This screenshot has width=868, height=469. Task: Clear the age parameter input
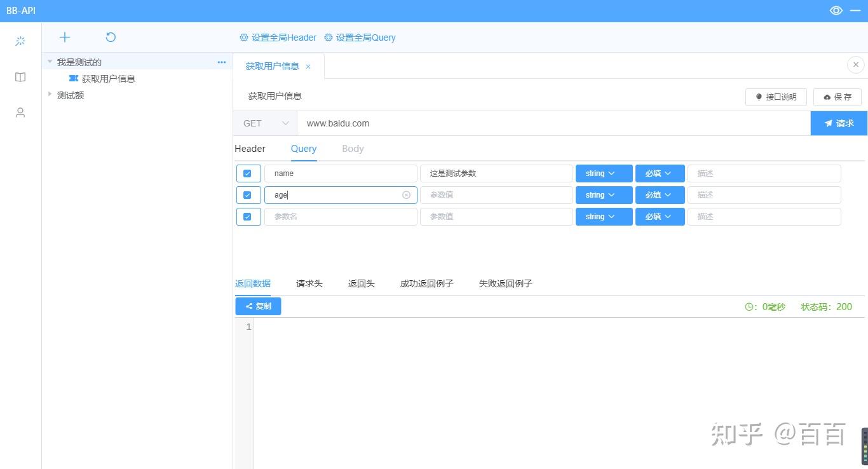tap(406, 195)
